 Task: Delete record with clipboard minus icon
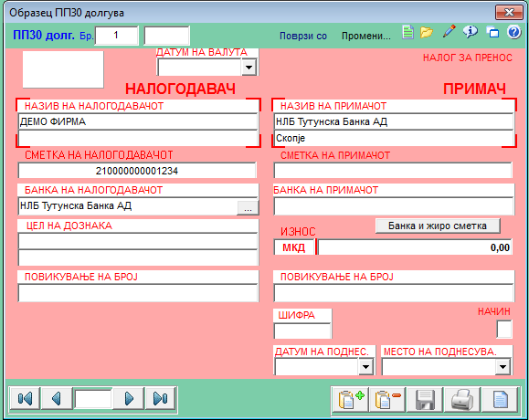(387, 400)
